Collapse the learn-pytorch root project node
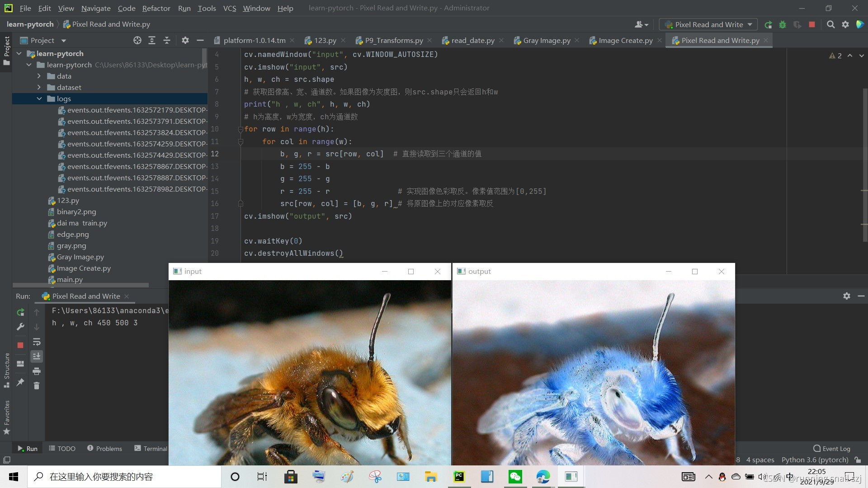 pos(19,53)
